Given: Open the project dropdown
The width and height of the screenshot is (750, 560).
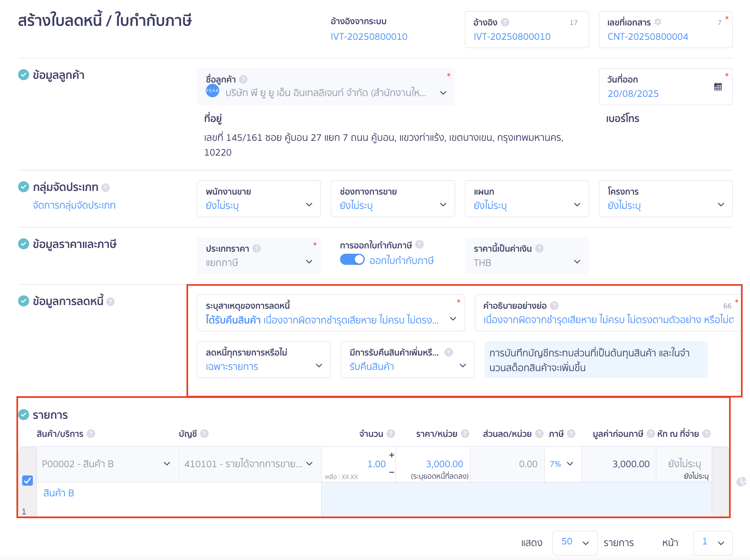Looking at the screenshot, I should click(665, 199).
